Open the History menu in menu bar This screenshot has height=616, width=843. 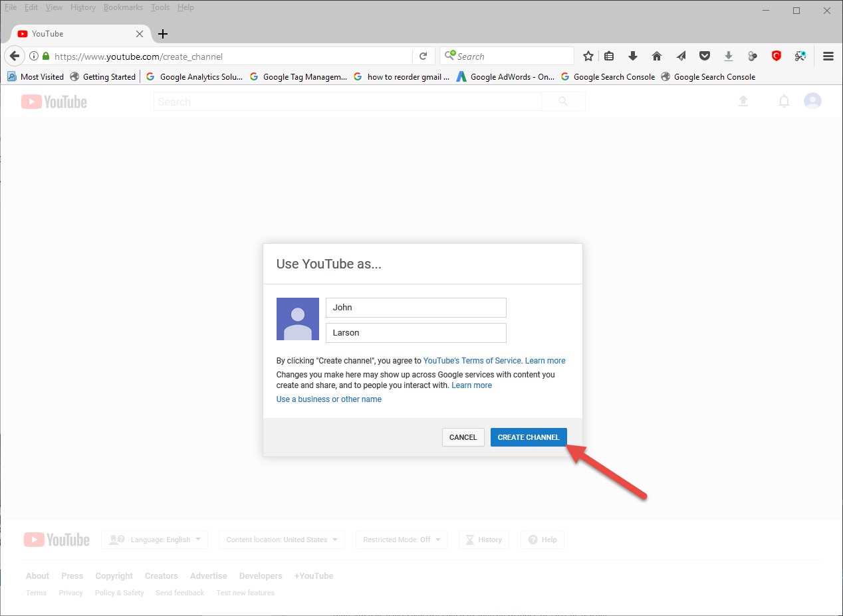83,7
